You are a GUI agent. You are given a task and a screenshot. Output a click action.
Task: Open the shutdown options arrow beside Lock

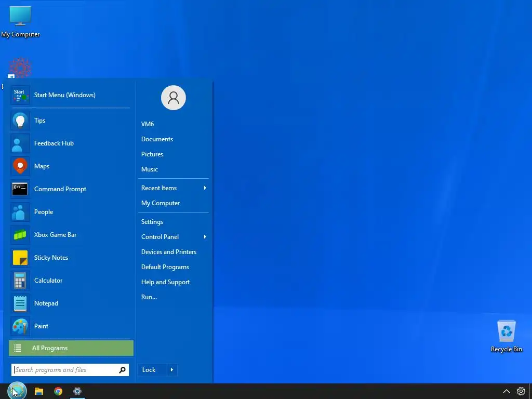(171, 370)
